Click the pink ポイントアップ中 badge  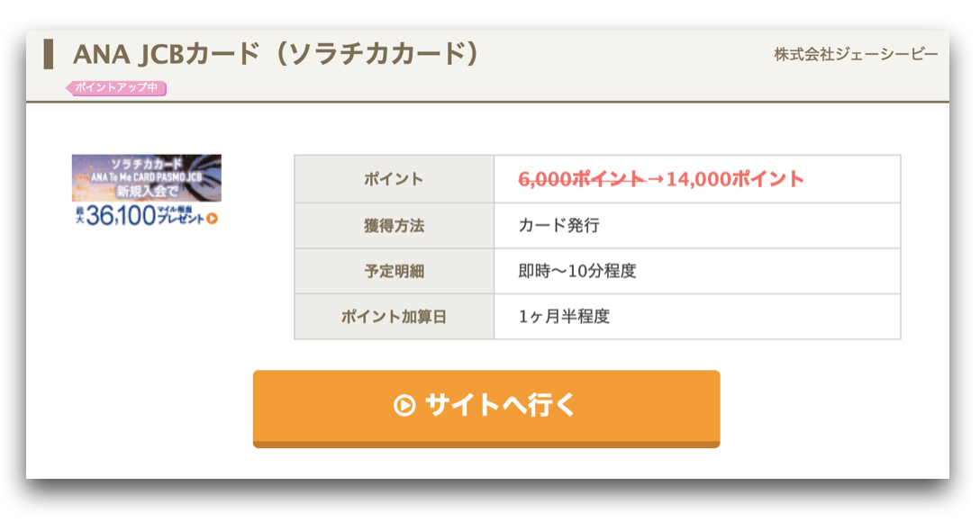pyautogui.click(x=116, y=88)
